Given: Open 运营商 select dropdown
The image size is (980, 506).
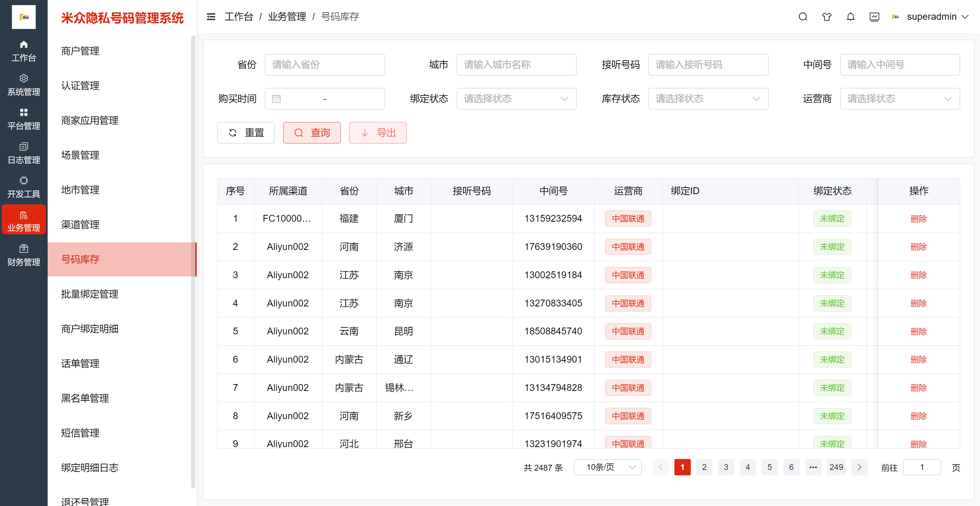Looking at the screenshot, I should (900, 99).
